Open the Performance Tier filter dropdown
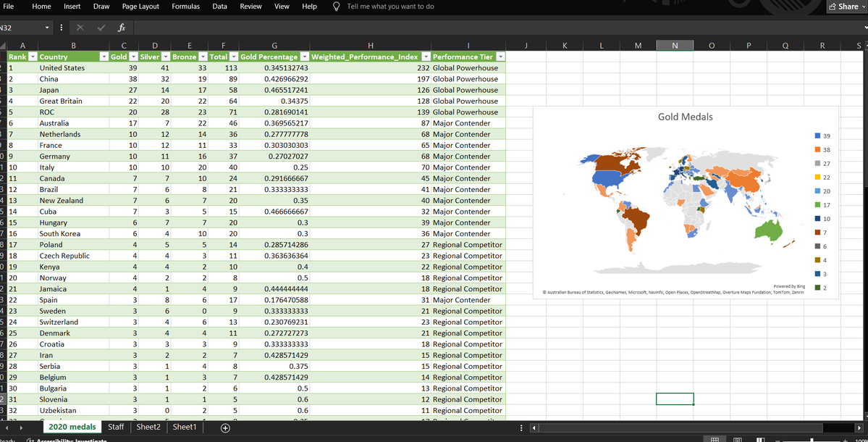The height and width of the screenshot is (442, 868). pos(500,57)
